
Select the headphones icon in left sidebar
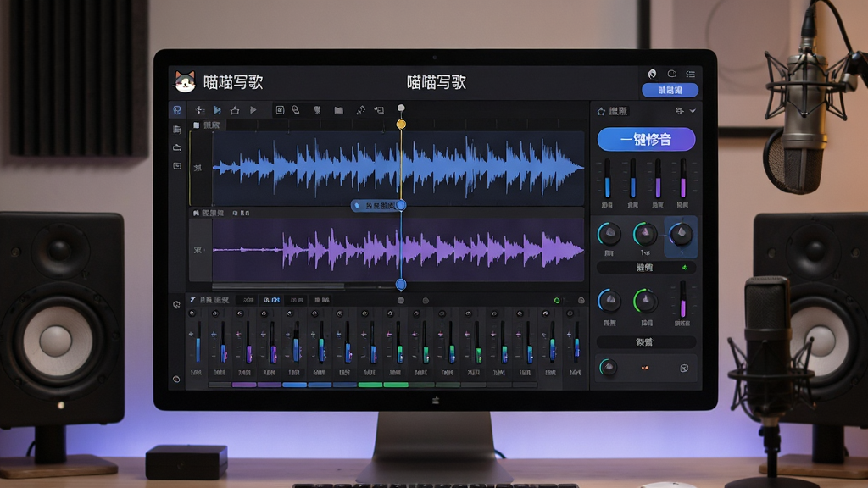[x=176, y=110]
